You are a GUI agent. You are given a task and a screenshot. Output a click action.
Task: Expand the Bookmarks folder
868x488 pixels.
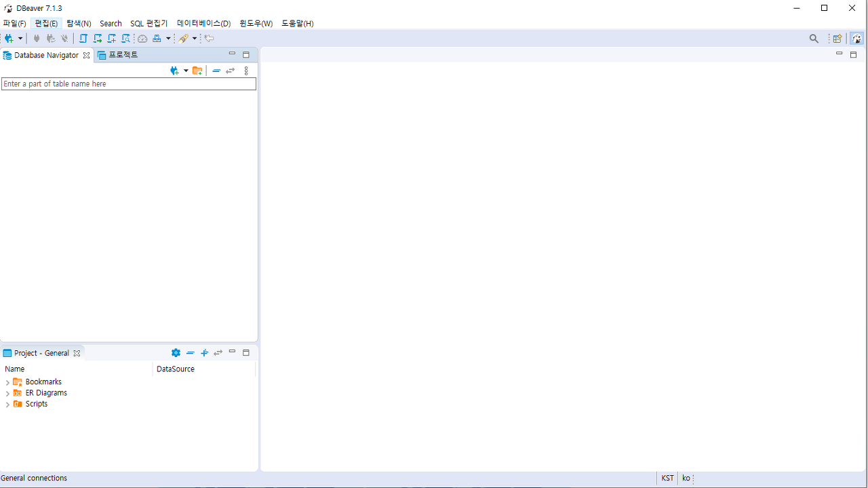7,383
